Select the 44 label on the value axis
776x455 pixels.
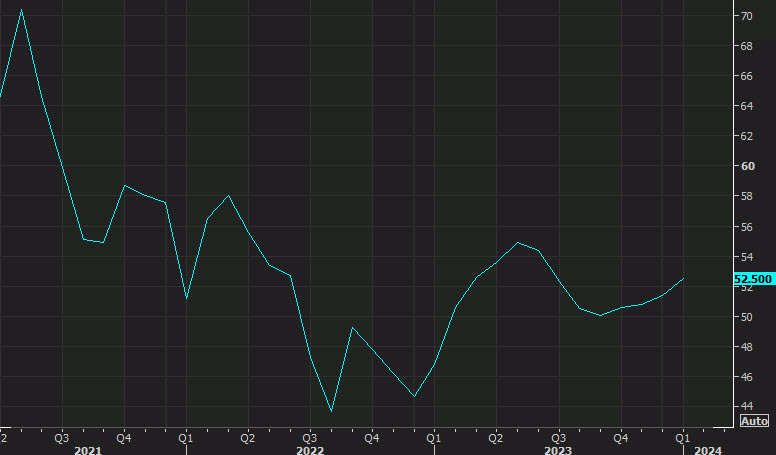pos(747,406)
